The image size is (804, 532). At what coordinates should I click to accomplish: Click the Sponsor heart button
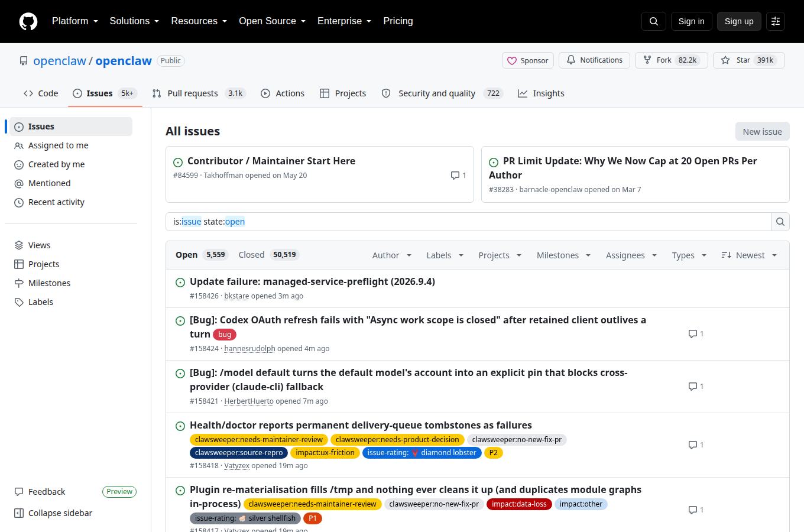[528, 60]
